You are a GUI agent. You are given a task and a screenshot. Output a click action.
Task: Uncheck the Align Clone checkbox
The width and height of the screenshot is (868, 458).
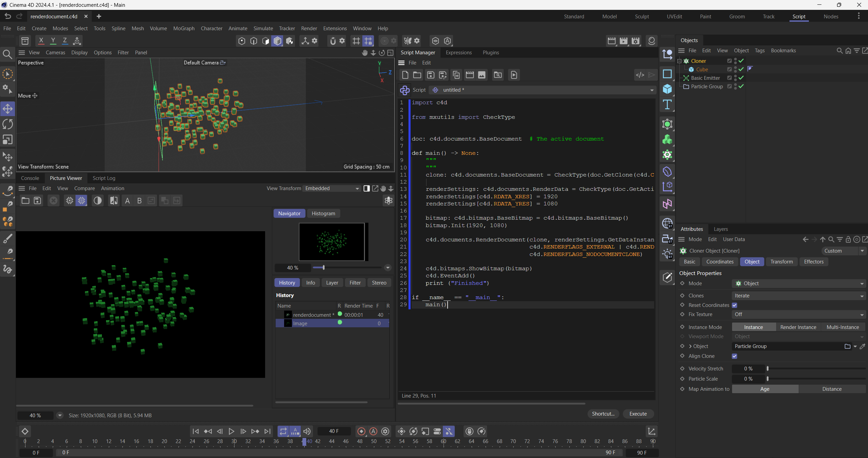click(x=734, y=356)
